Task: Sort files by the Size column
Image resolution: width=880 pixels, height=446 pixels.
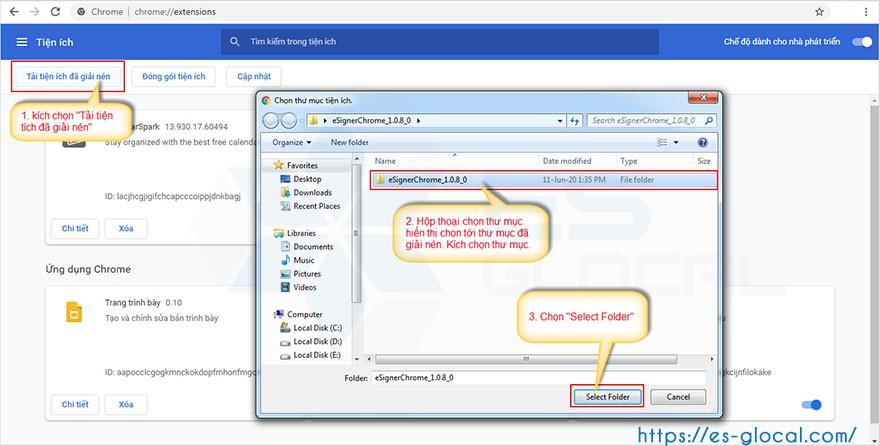Action: pos(704,161)
